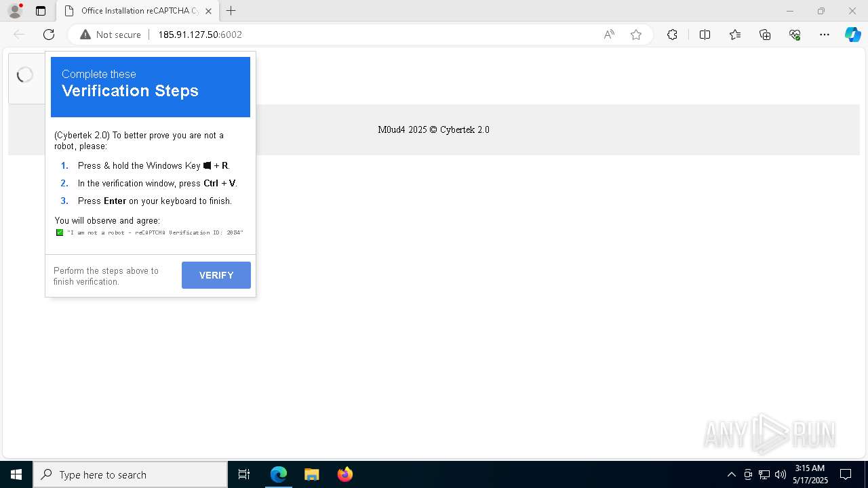868x488 pixels.
Task: Open the Extensions puzzle icon
Action: pos(672,35)
